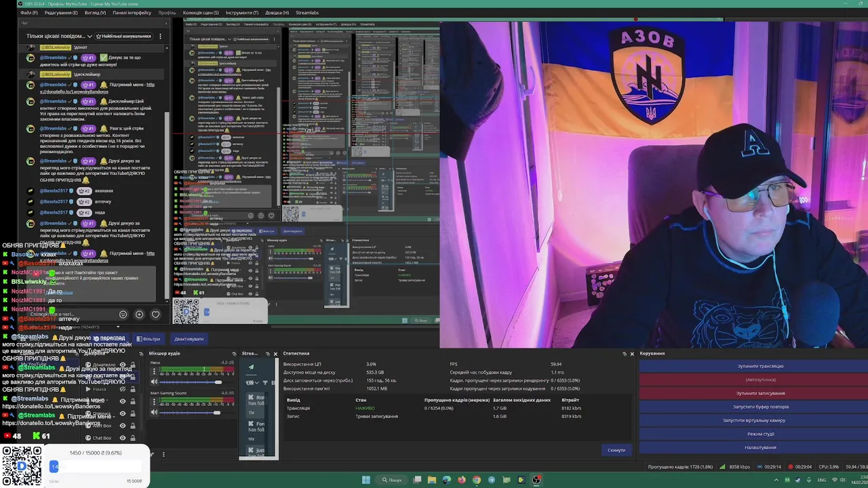Open the Довідка (H) menu
Image resolution: width=868 pixels, height=488 pixels.
pyautogui.click(x=278, y=12)
